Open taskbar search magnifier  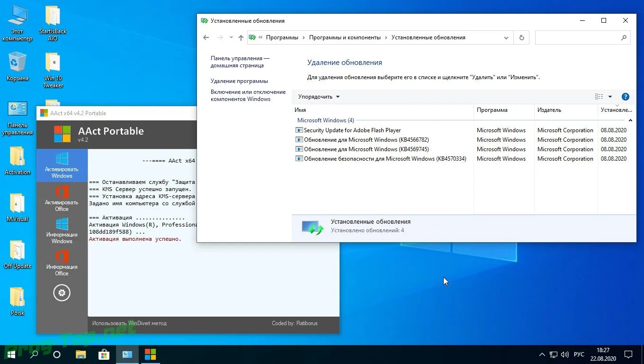(34, 354)
